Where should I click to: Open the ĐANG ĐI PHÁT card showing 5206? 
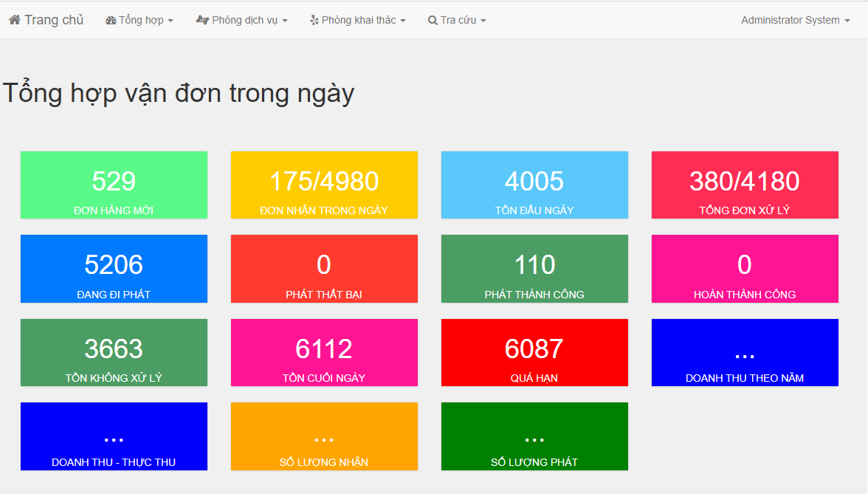coord(114,269)
